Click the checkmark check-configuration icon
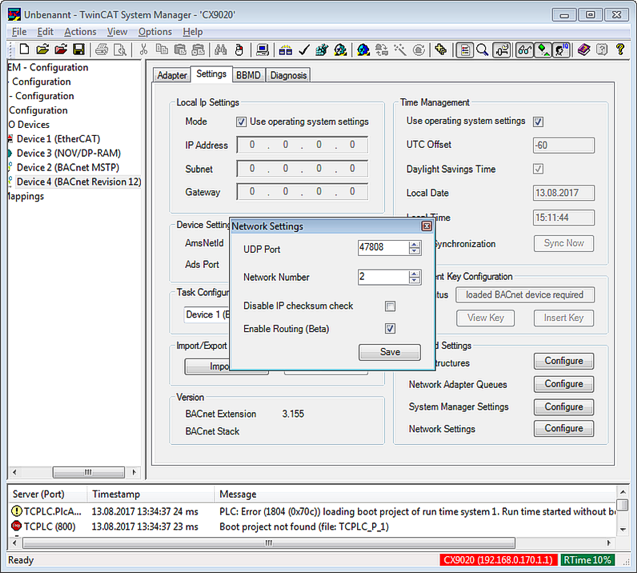The width and height of the screenshot is (637, 573). [x=304, y=50]
